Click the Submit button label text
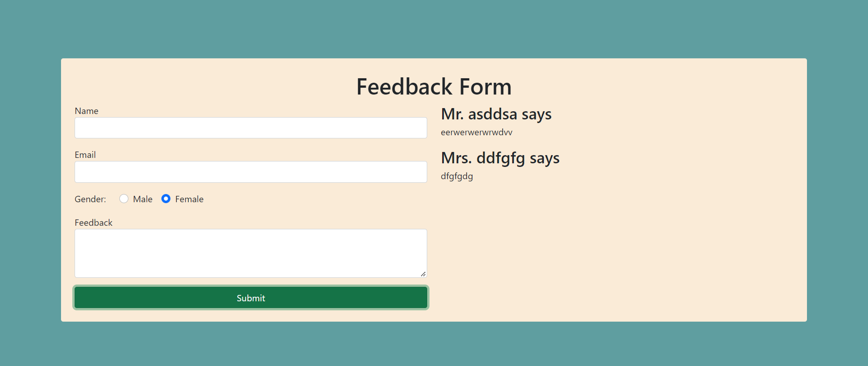Viewport: 868px width, 366px height. click(250, 298)
